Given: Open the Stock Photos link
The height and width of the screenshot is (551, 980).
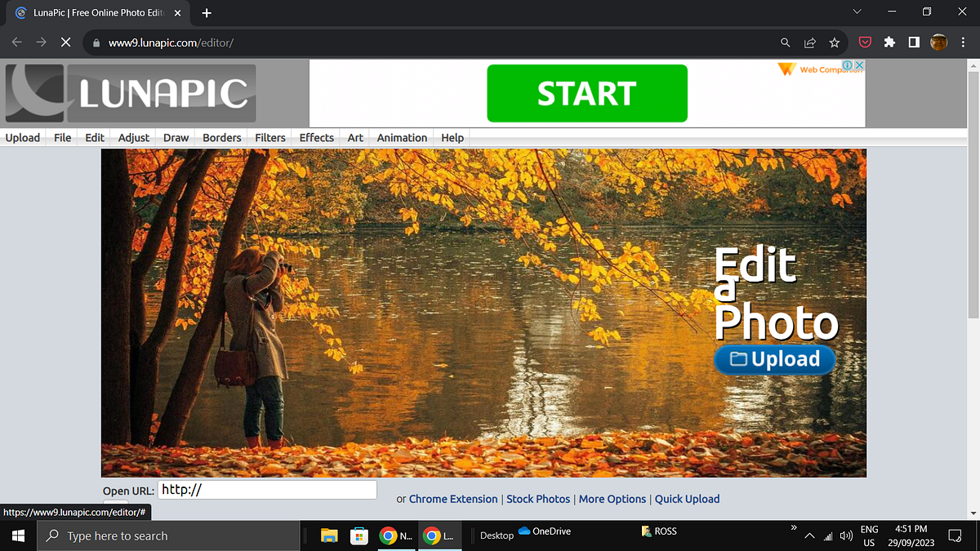Looking at the screenshot, I should (x=537, y=499).
